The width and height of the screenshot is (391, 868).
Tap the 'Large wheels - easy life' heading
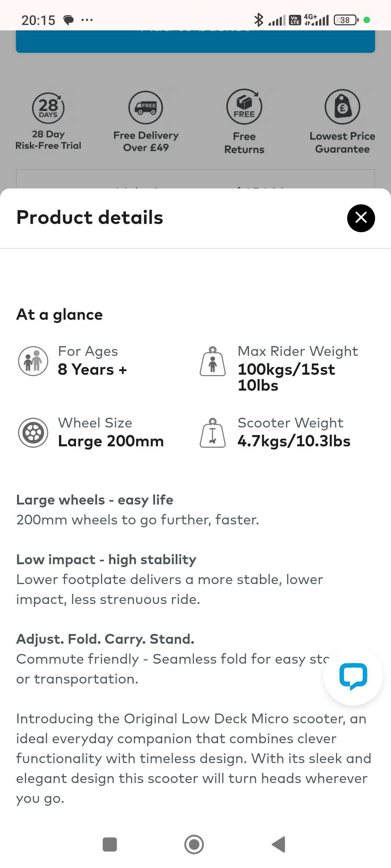[x=95, y=500]
